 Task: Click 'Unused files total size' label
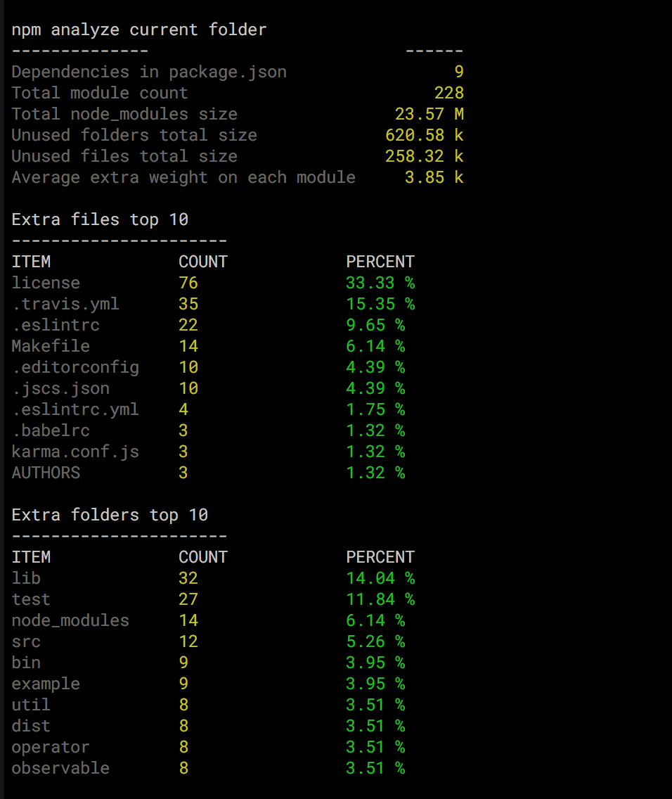tap(124, 156)
